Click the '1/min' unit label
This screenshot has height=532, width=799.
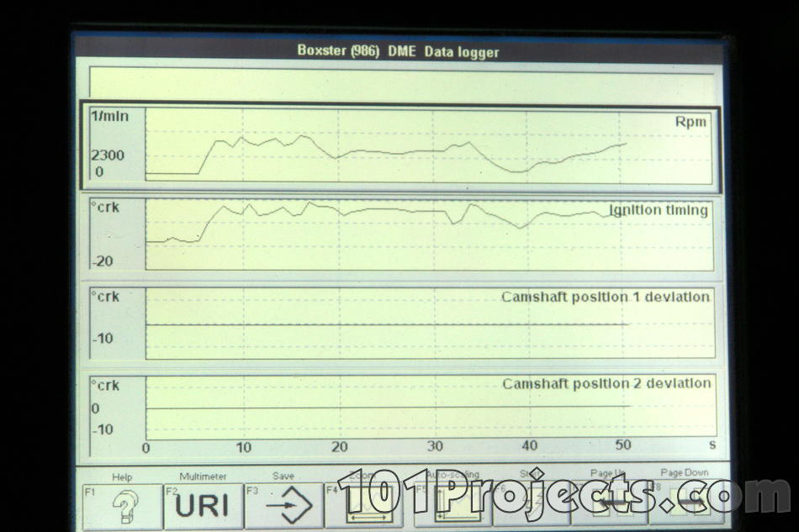pyautogui.click(x=109, y=117)
